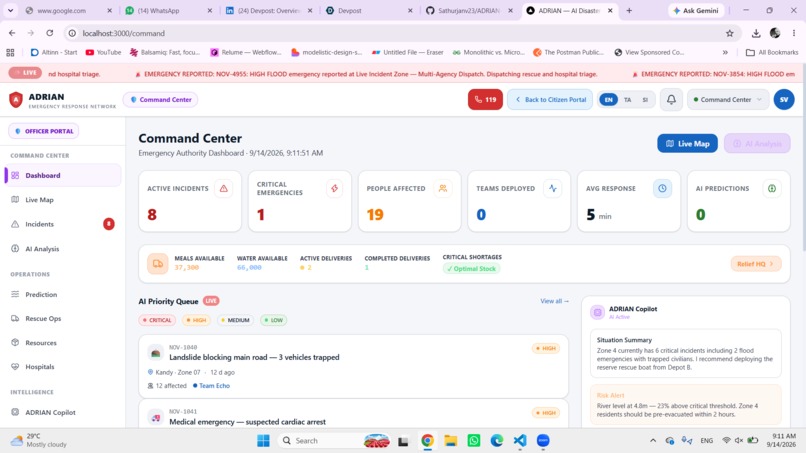Filter queue by CRITICAL
Screen dimensions: 806x453
click(157, 320)
